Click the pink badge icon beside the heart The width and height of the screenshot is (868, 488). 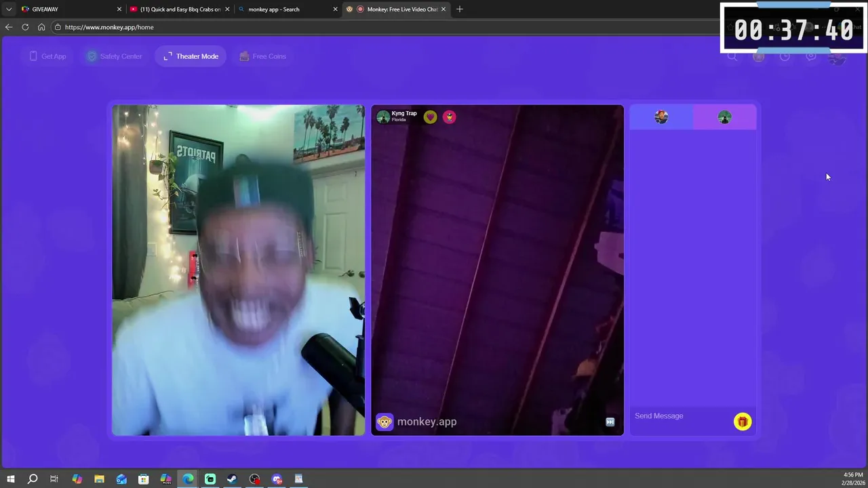click(449, 117)
